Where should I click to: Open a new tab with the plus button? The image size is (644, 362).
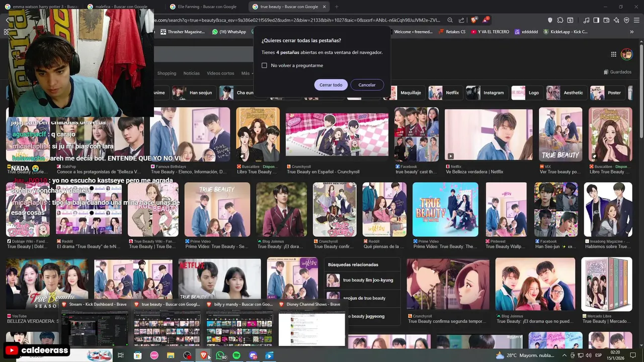click(x=337, y=7)
